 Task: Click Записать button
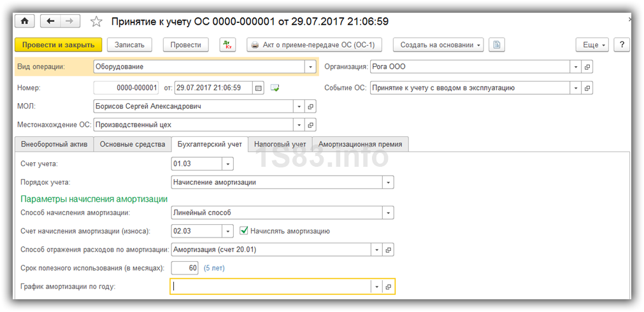click(129, 45)
